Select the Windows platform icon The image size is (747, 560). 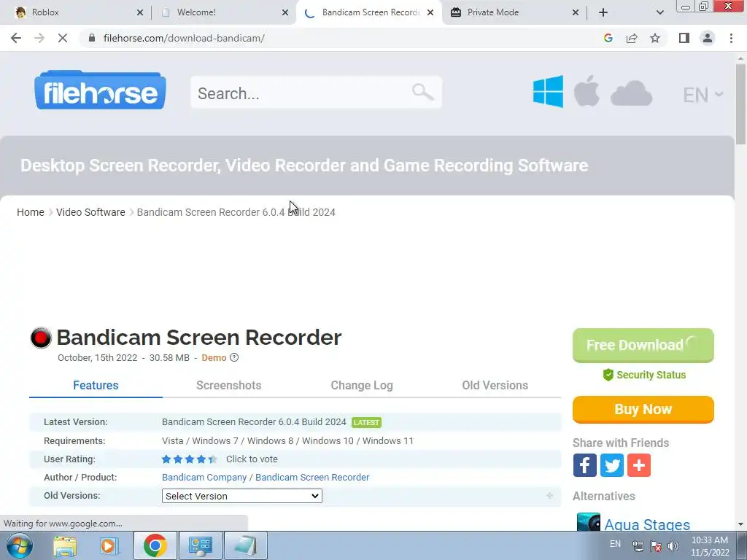pos(548,91)
